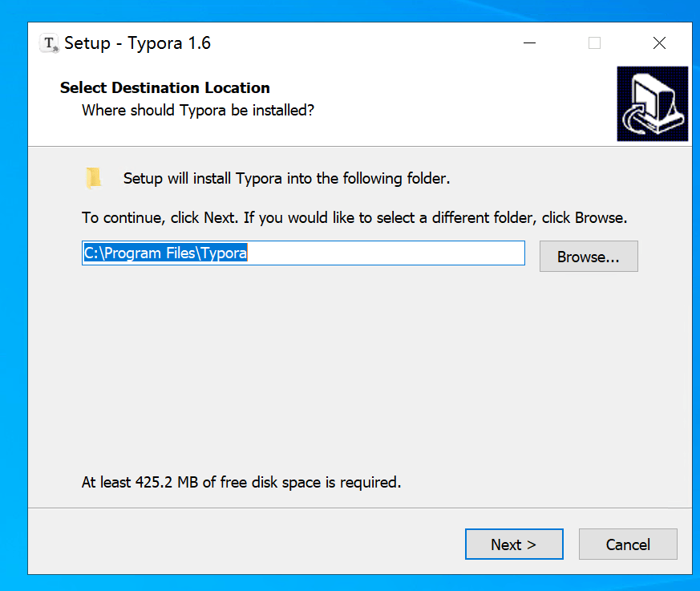
Task: Click 'Where should Typora be installed?' text
Action: [x=198, y=110]
